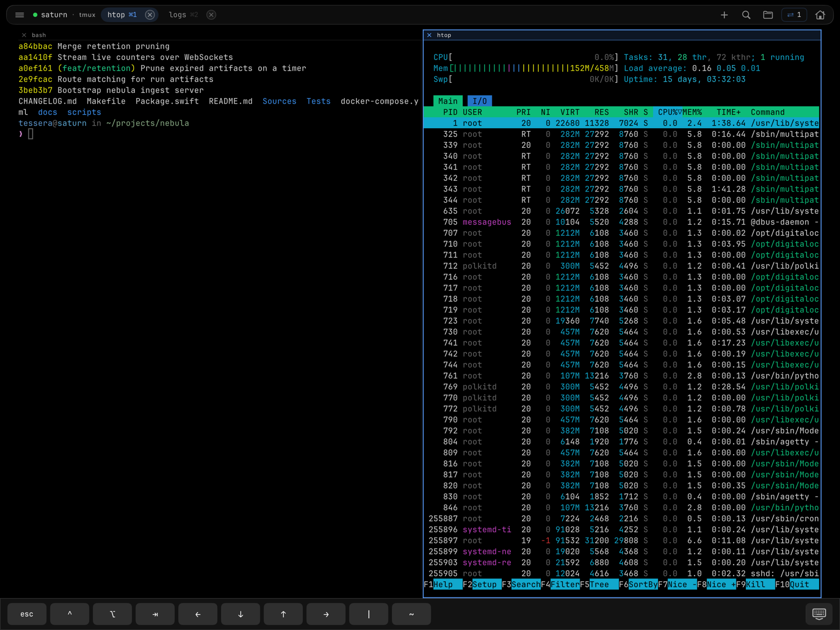The image size is (840, 630).
Task: Sort by the TIME+ column header
Action: point(729,113)
